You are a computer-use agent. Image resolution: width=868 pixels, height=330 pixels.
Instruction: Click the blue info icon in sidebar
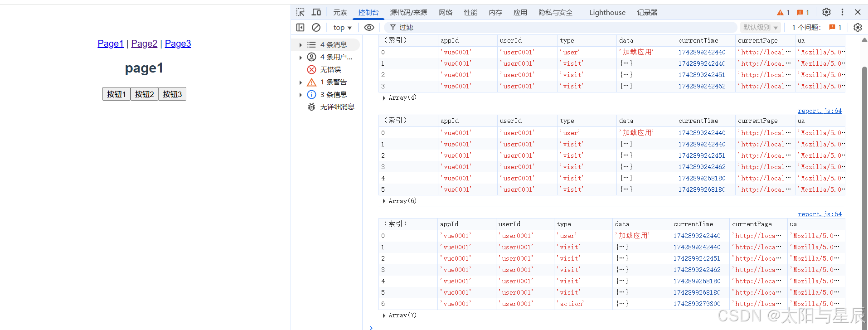click(x=311, y=94)
